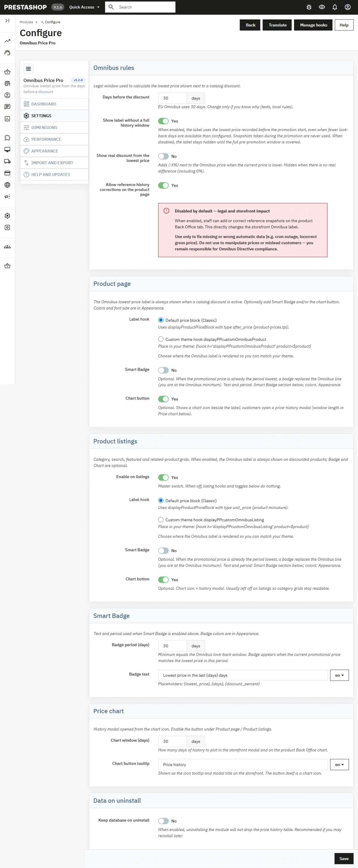
Task: Toggle Show label without a full history window
Action: 163,121
